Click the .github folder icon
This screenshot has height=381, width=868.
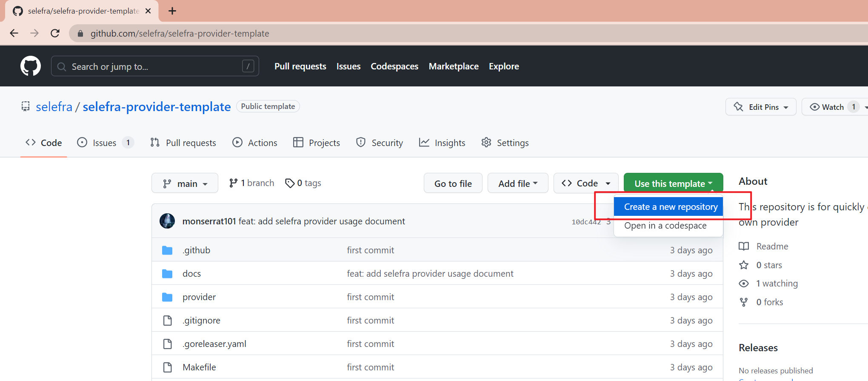[167, 250]
